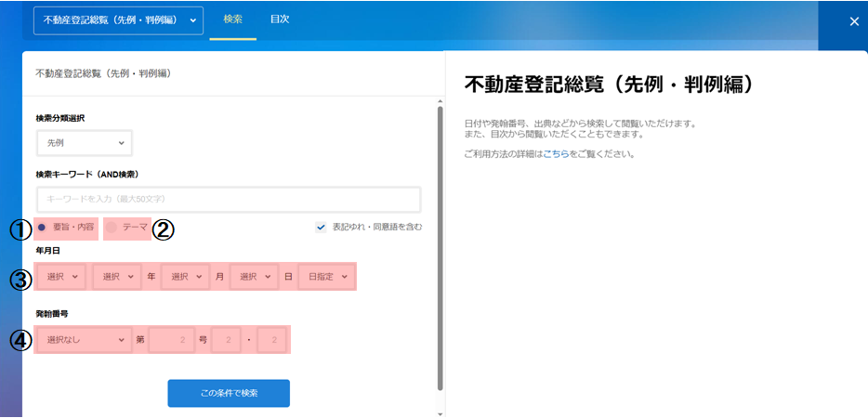The height and width of the screenshot is (418, 868).
Task: Open the 選択 dropdown before 年
Action: pos(117,277)
